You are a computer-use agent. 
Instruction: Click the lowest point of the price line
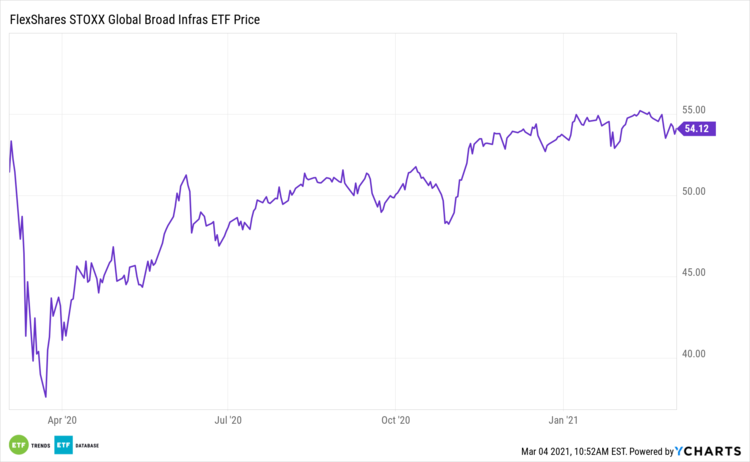tap(46, 397)
